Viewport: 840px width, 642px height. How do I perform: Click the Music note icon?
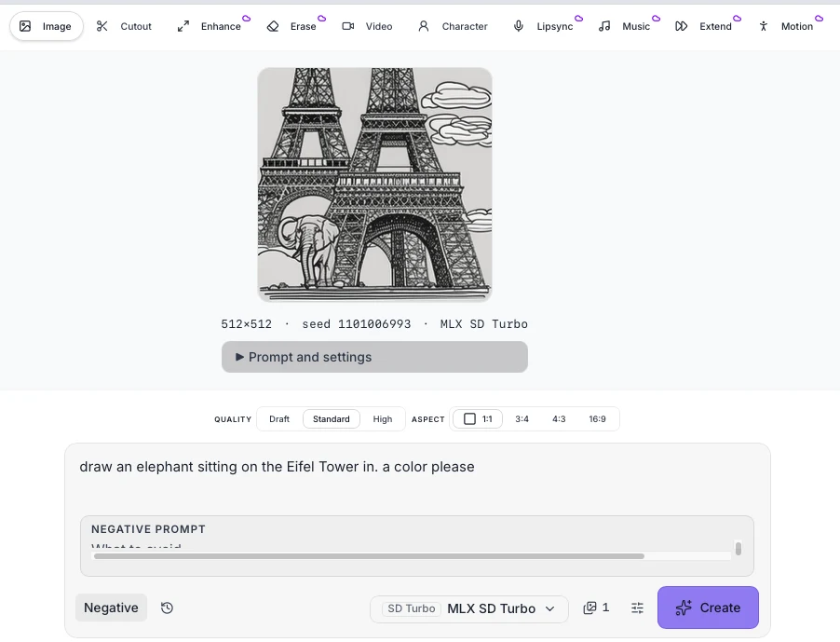(x=604, y=26)
